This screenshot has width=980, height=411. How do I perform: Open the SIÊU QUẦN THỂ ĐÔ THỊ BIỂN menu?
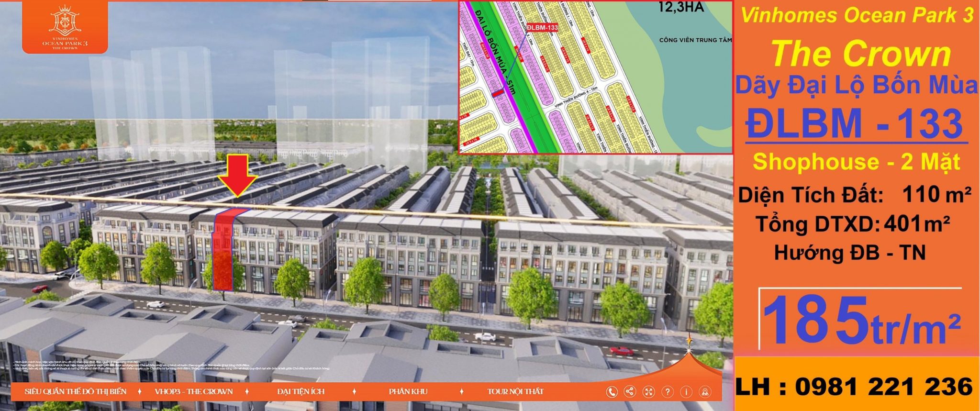click(x=76, y=391)
